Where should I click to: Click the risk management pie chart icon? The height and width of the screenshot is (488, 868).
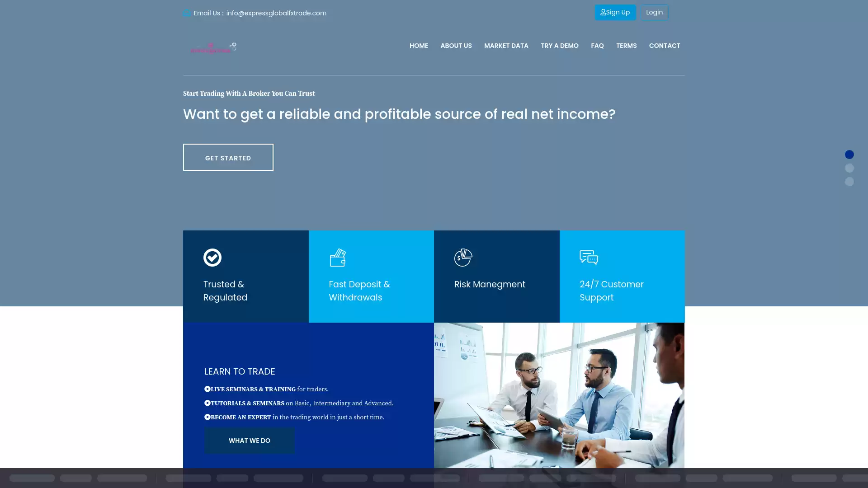click(x=463, y=258)
